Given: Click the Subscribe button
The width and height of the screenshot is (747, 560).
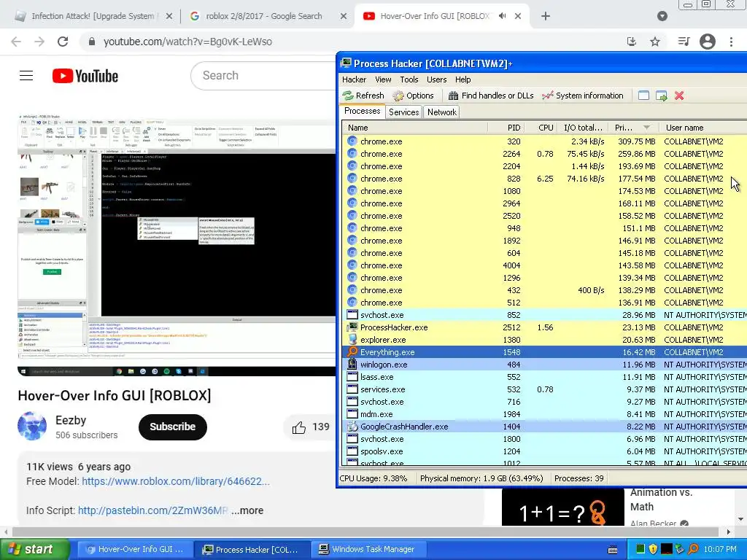Looking at the screenshot, I should coord(172,427).
